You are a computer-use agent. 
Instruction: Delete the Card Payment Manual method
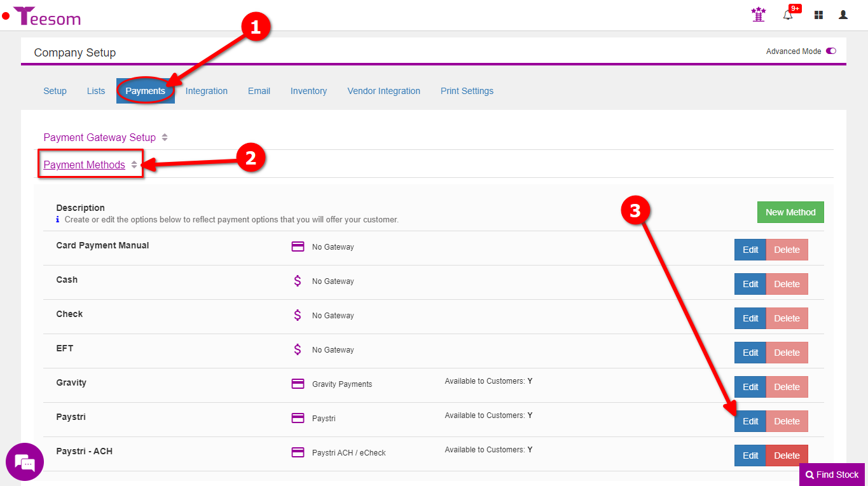tap(787, 250)
